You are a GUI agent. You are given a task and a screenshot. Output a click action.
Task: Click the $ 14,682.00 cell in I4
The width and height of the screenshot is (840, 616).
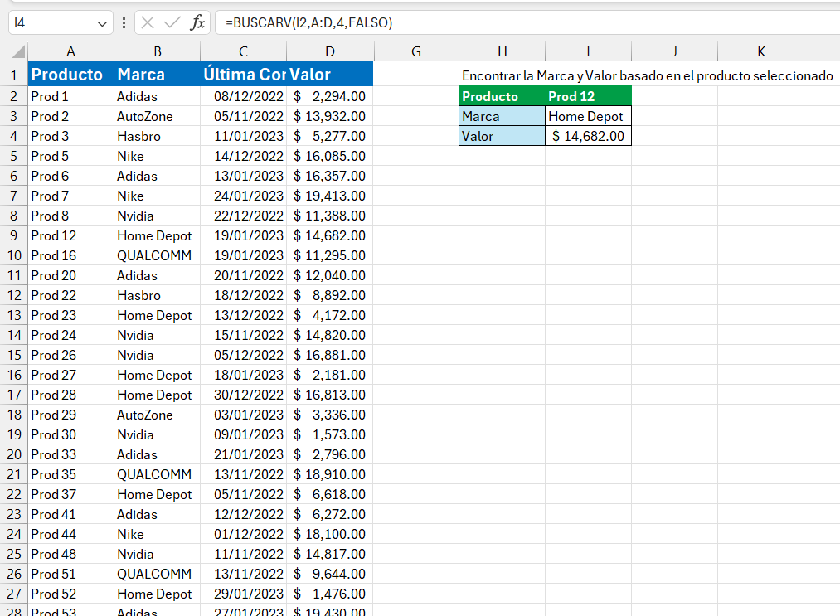pyautogui.click(x=588, y=136)
